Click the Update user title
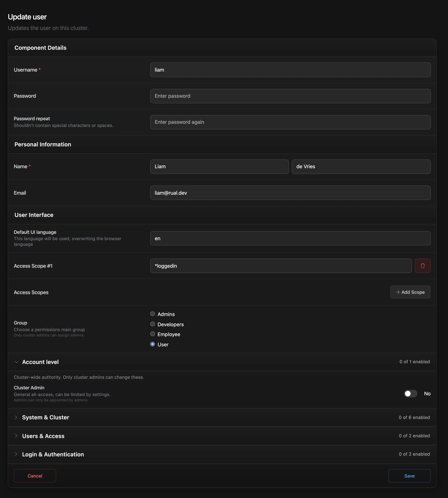This screenshot has width=448, height=498. pos(27,17)
